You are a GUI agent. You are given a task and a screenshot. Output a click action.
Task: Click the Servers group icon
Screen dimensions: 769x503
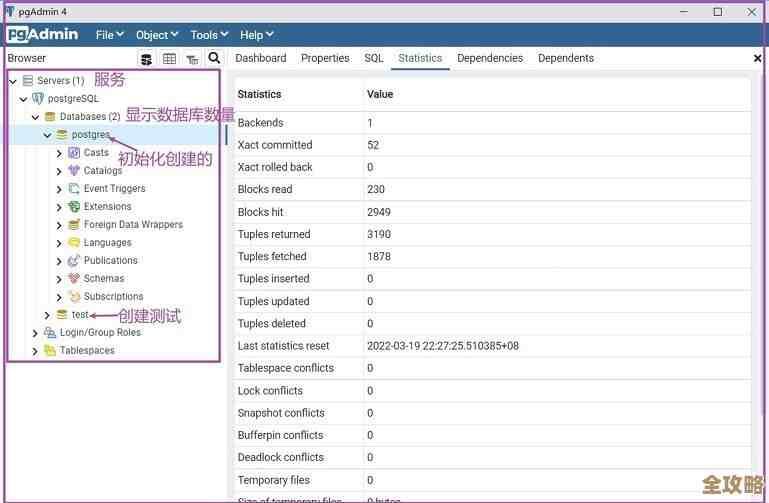click(x=28, y=80)
